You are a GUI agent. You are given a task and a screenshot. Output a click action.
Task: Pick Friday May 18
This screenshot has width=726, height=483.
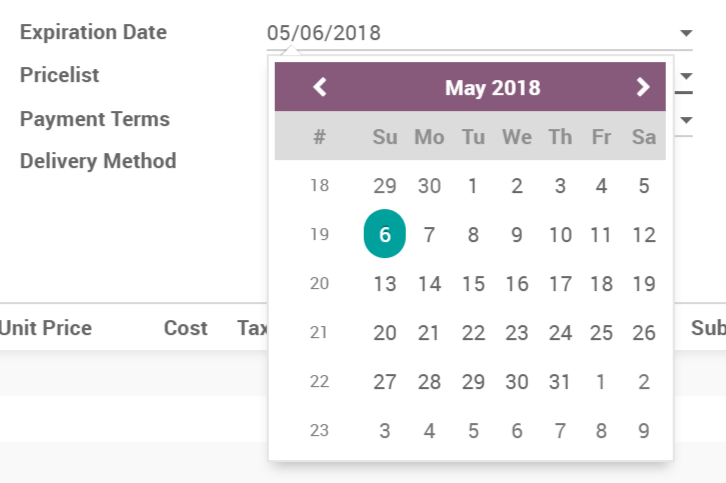tap(601, 284)
